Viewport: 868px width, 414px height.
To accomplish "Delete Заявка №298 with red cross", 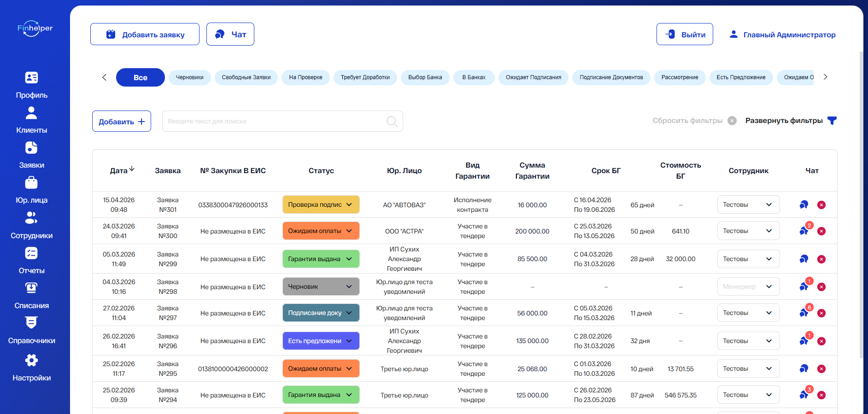I will [x=821, y=287].
